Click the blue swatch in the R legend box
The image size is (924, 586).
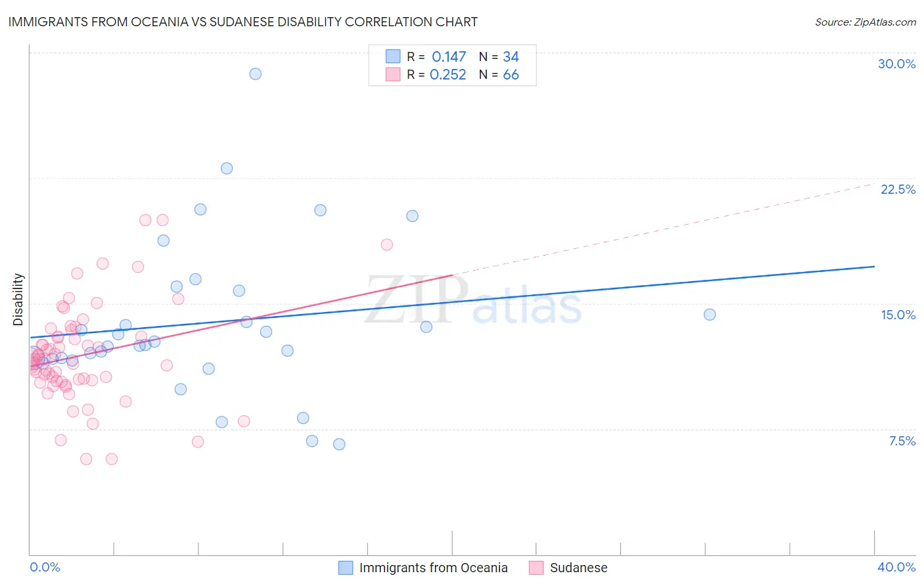393,56
